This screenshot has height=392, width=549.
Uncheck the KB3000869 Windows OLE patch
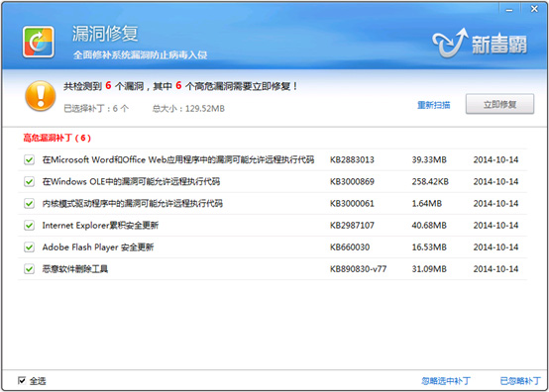(29, 182)
